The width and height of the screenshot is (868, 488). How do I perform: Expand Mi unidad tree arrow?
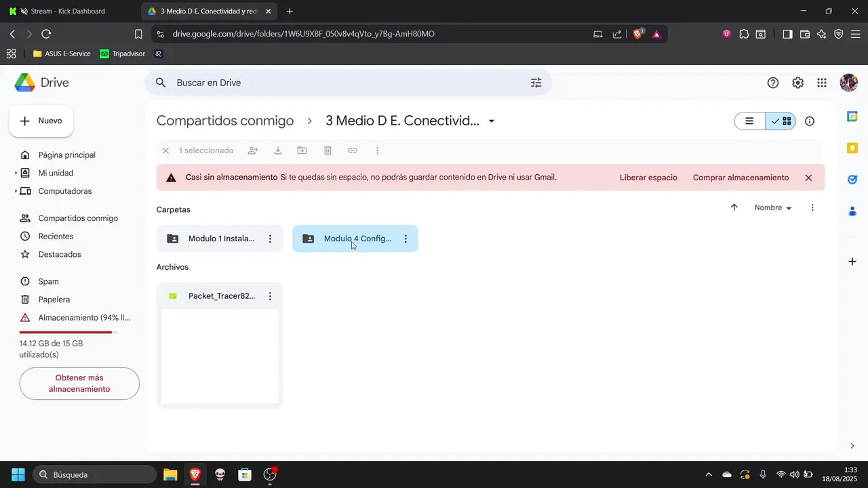pos(16,174)
